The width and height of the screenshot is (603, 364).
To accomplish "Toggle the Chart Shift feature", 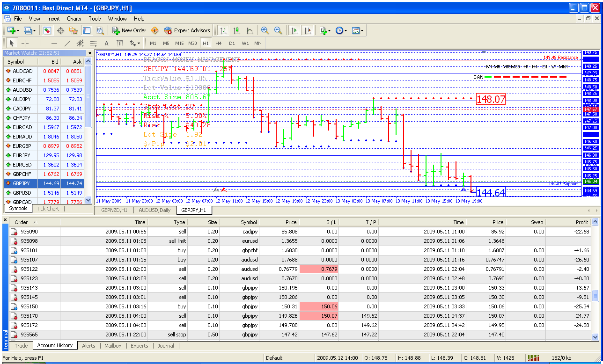I will tap(308, 30).
